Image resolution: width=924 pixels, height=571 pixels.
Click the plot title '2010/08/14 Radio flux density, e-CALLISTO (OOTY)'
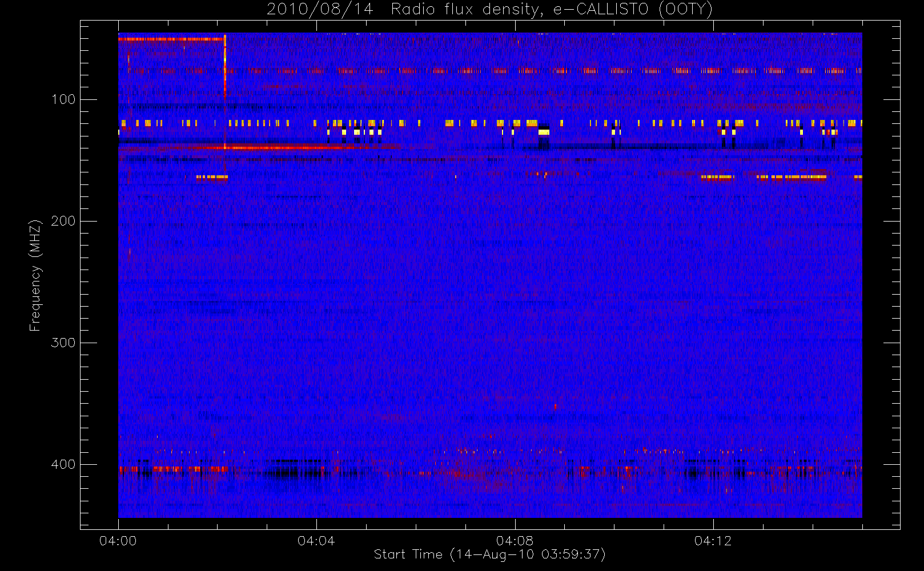[x=490, y=10]
